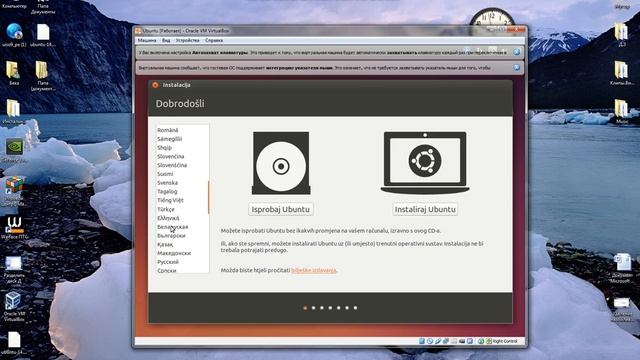Image resolution: width=640 pixels, height=360 pixels.
Task: Click the green keyboard capture status icon
Action: pos(489,341)
